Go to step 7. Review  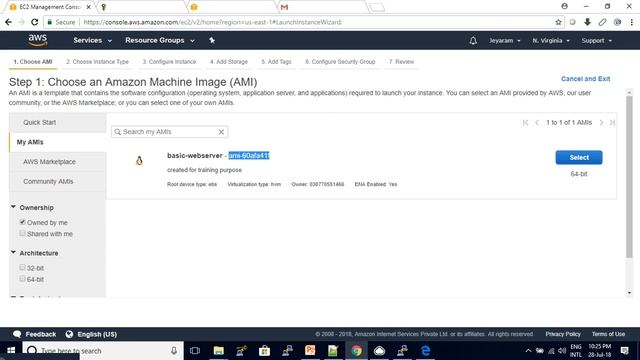click(x=401, y=62)
